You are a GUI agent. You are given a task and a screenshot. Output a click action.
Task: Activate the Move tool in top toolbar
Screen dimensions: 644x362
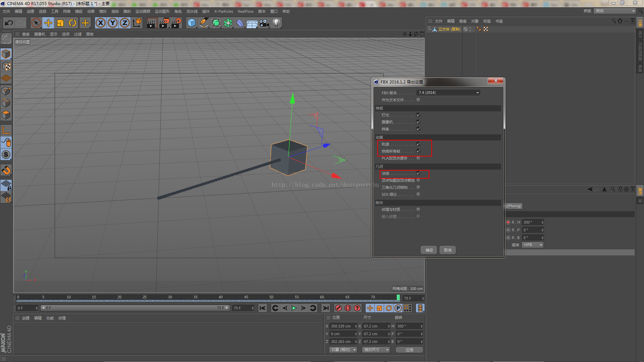coord(48,23)
